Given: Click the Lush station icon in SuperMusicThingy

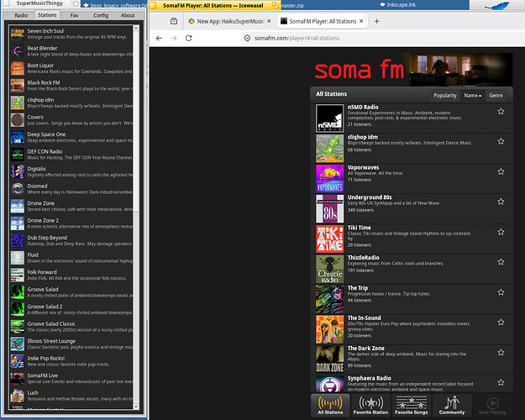Looking at the screenshot, I should [x=18, y=396].
